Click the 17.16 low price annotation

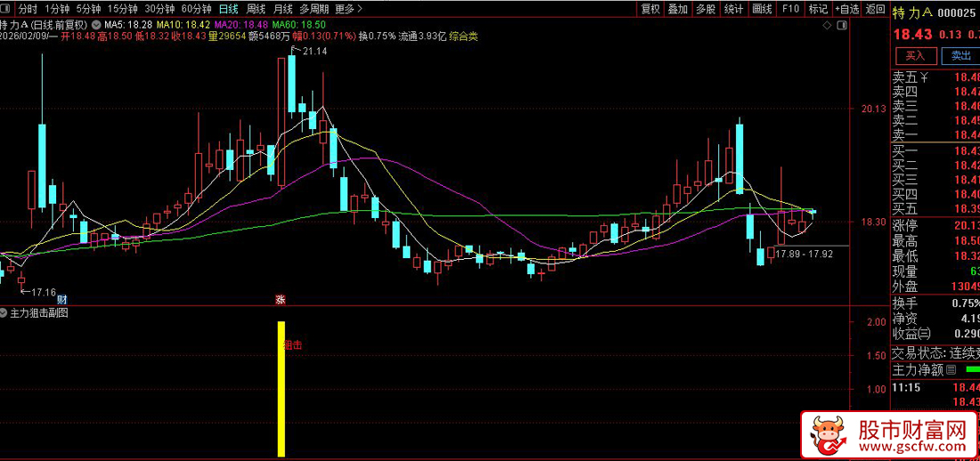pos(44,292)
